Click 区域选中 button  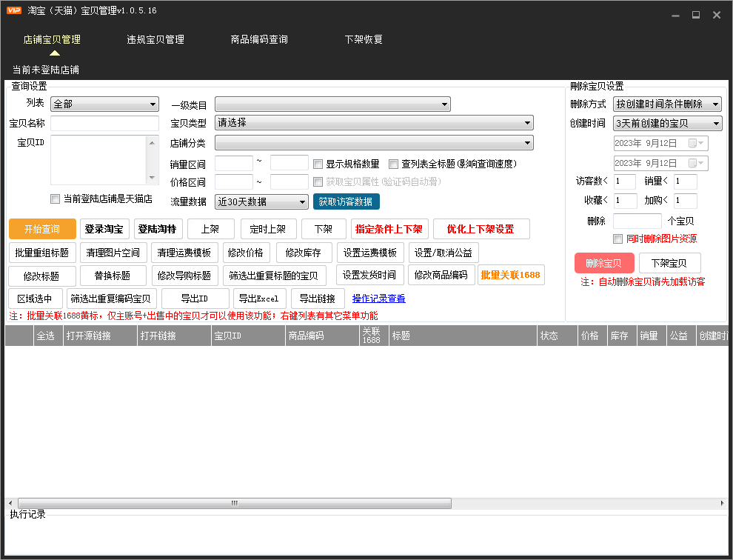tap(35, 299)
